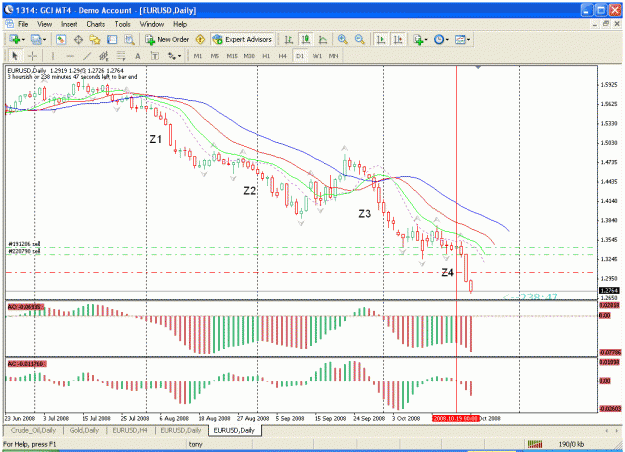
Task: Switch to the H4 timeframe
Action: [283, 56]
